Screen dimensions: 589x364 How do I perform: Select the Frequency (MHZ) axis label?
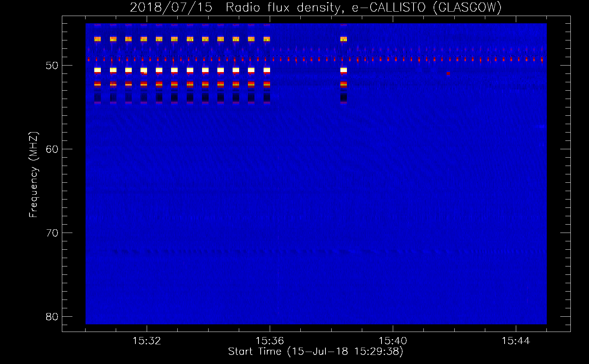(x=33, y=175)
